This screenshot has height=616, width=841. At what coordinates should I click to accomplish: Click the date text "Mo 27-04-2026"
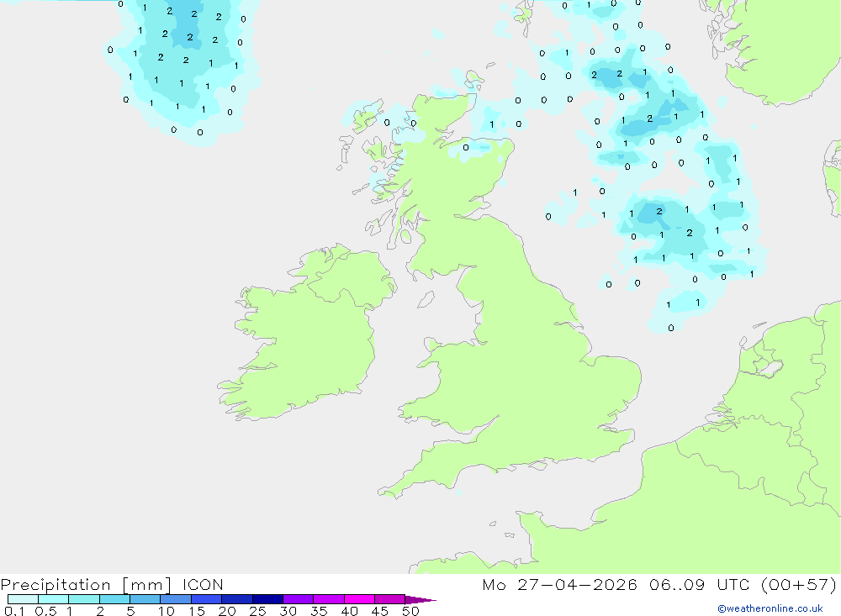(559, 584)
